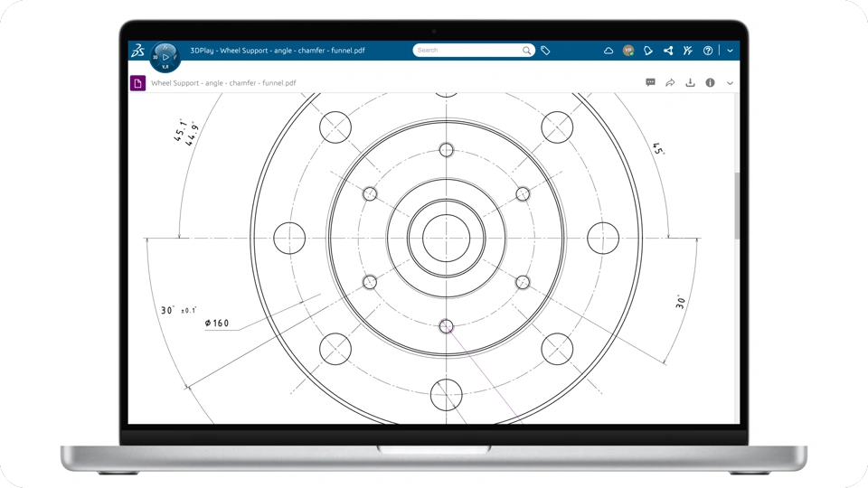Click the vertical scrollbar thumb
The image size is (868, 488).
(x=737, y=206)
